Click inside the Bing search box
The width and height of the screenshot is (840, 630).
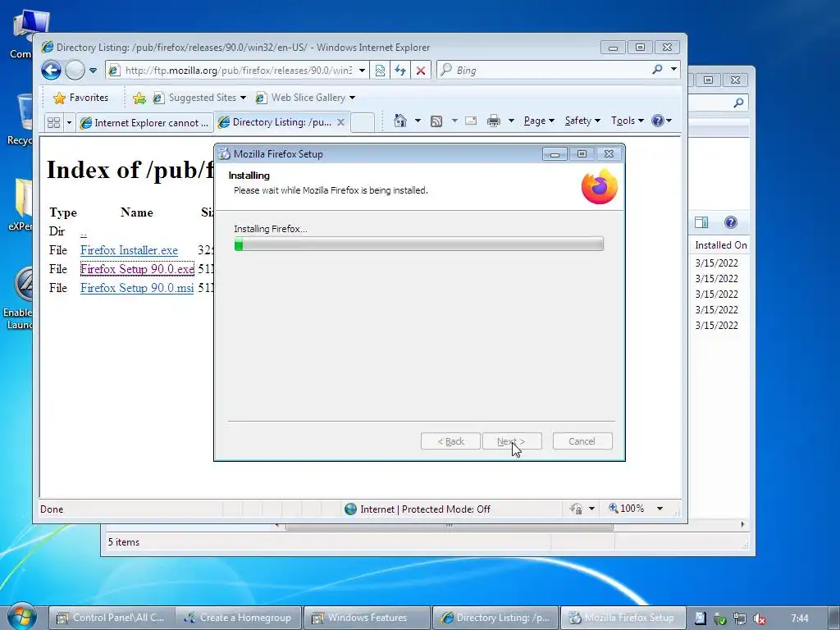(x=544, y=71)
